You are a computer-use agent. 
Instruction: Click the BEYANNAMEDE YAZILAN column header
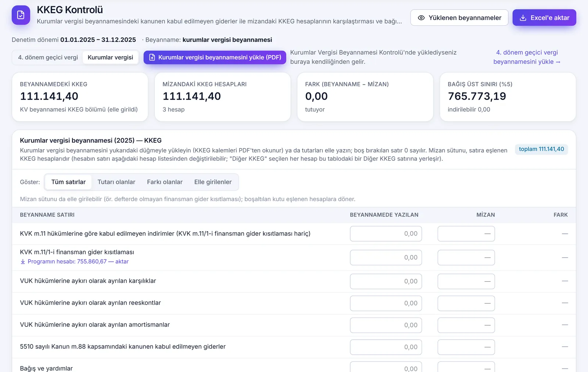point(384,215)
